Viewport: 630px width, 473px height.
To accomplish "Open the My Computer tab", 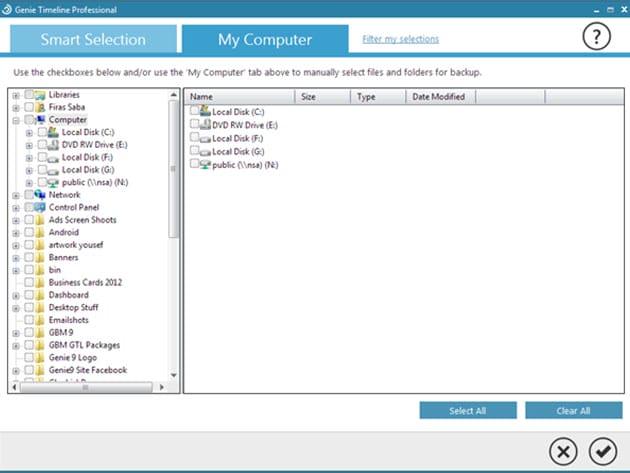I will coord(265,40).
